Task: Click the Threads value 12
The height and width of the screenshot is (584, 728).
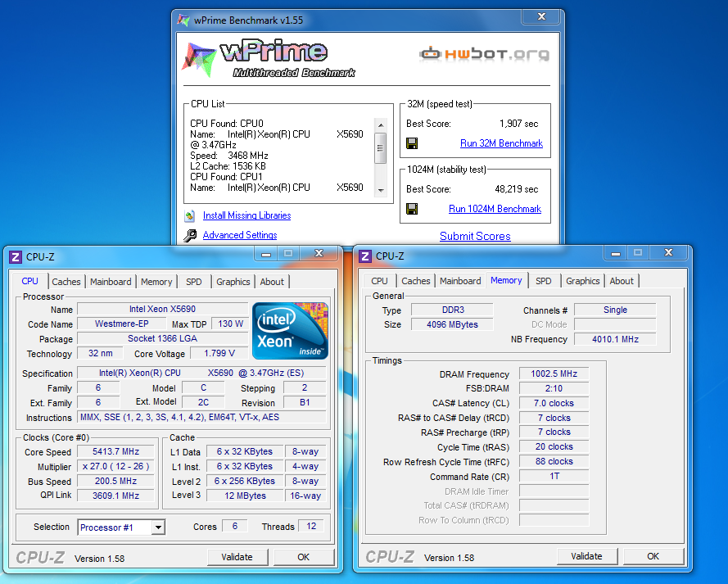Action: pos(311,527)
